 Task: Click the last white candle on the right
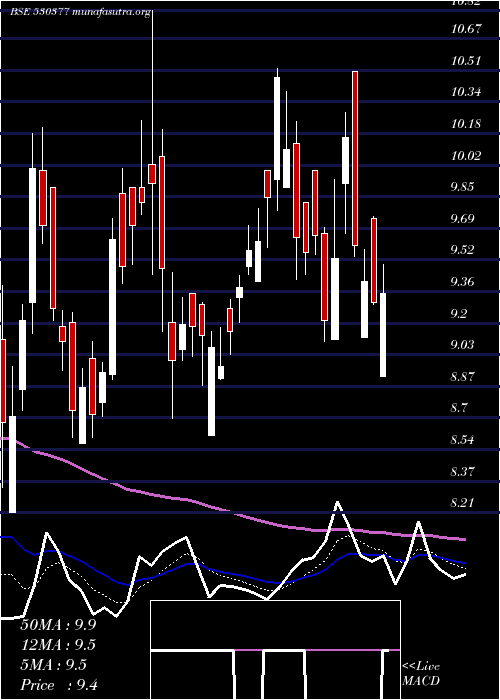pyautogui.click(x=383, y=335)
